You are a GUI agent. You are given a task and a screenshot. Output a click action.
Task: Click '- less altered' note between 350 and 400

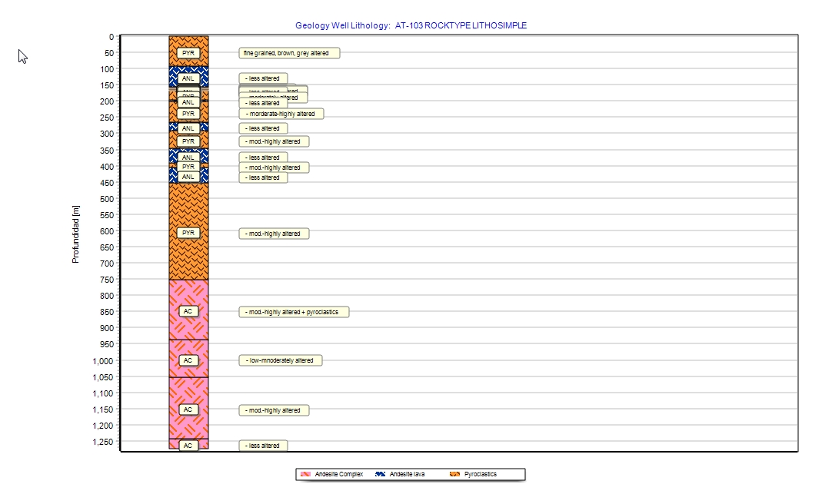pyautogui.click(x=263, y=157)
